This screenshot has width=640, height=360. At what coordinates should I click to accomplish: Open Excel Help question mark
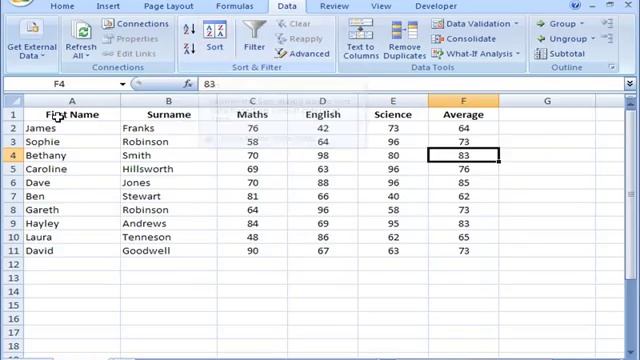(575, 5)
